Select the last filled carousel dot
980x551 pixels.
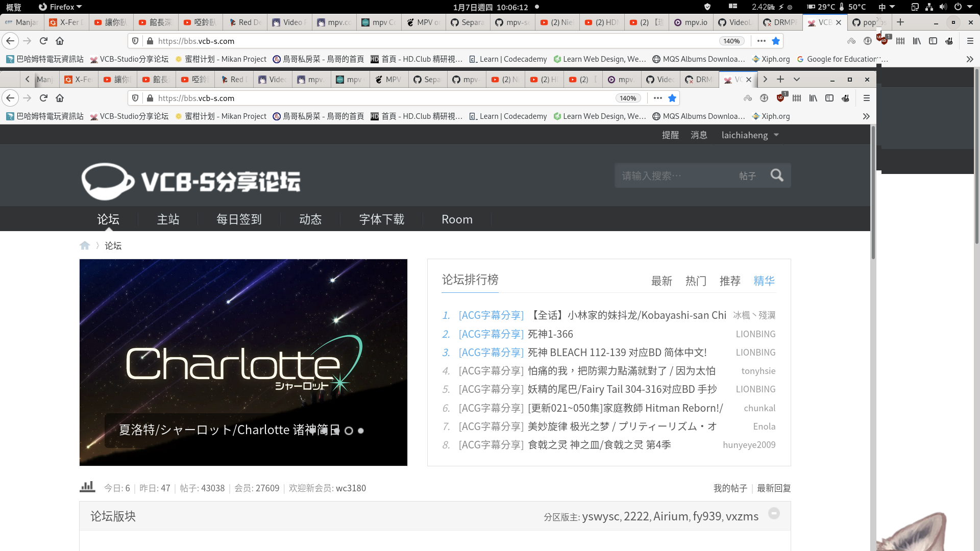click(361, 431)
